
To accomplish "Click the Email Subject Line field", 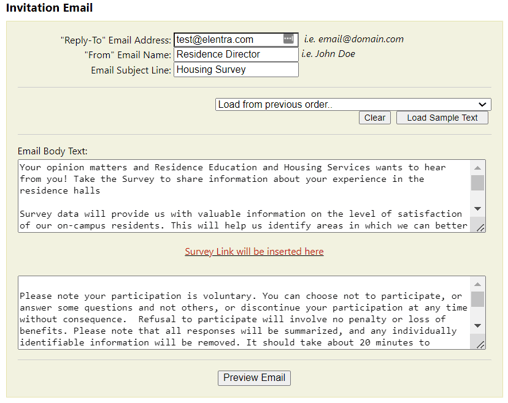I will pos(236,70).
